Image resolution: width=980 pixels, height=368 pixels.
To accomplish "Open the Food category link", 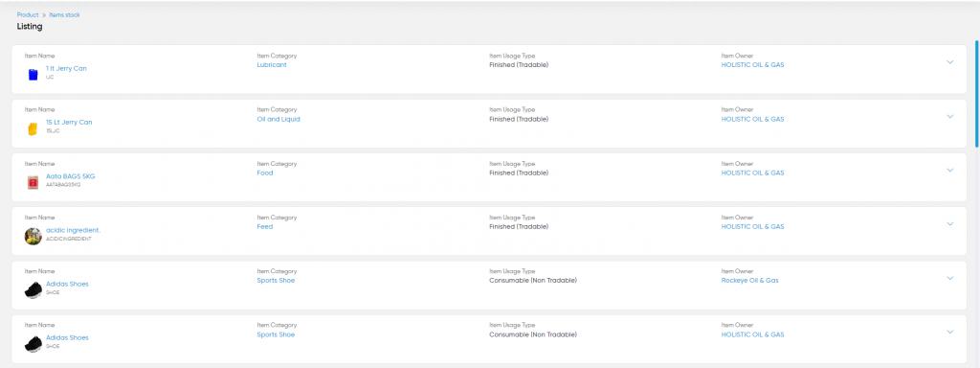I will 265,172.
